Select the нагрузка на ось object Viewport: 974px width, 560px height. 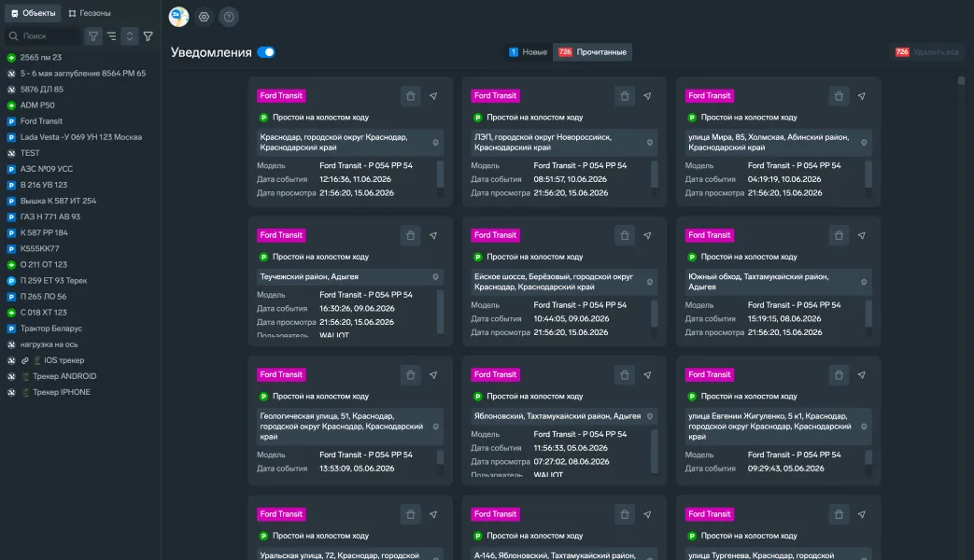point(49,344)
